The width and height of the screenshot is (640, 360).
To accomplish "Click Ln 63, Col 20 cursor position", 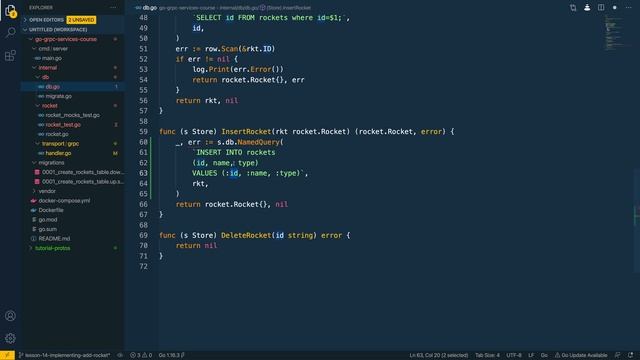I will 439,355.
